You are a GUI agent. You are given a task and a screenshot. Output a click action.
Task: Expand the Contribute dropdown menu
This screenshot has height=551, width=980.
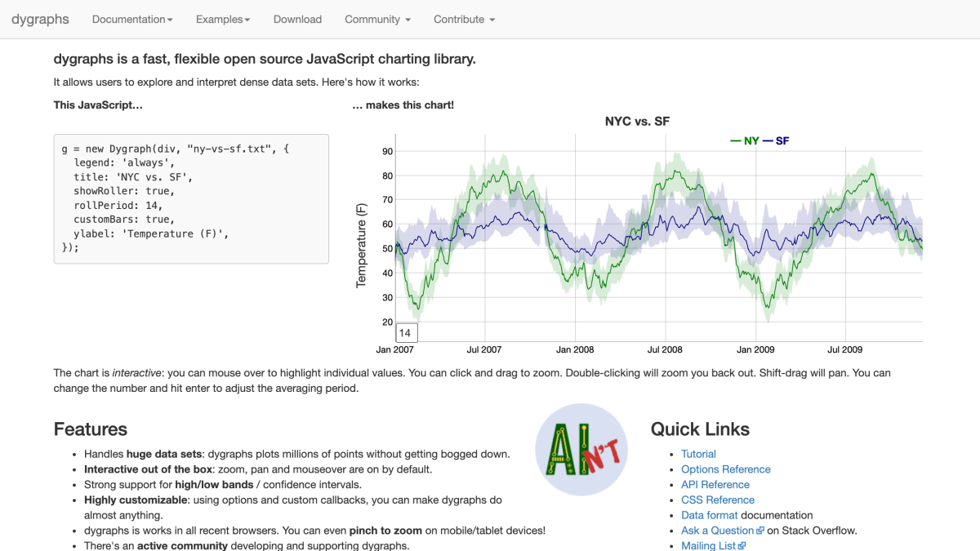click(464, 19)
